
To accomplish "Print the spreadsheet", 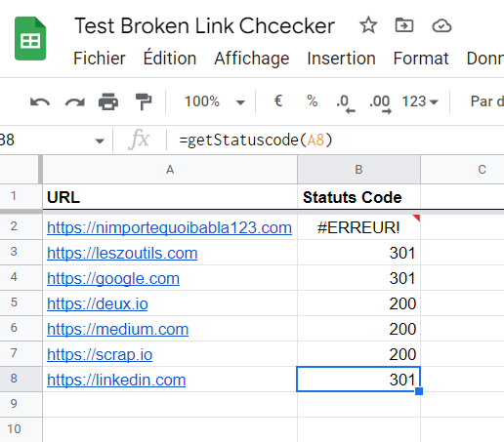I will (x=108, y=101).
